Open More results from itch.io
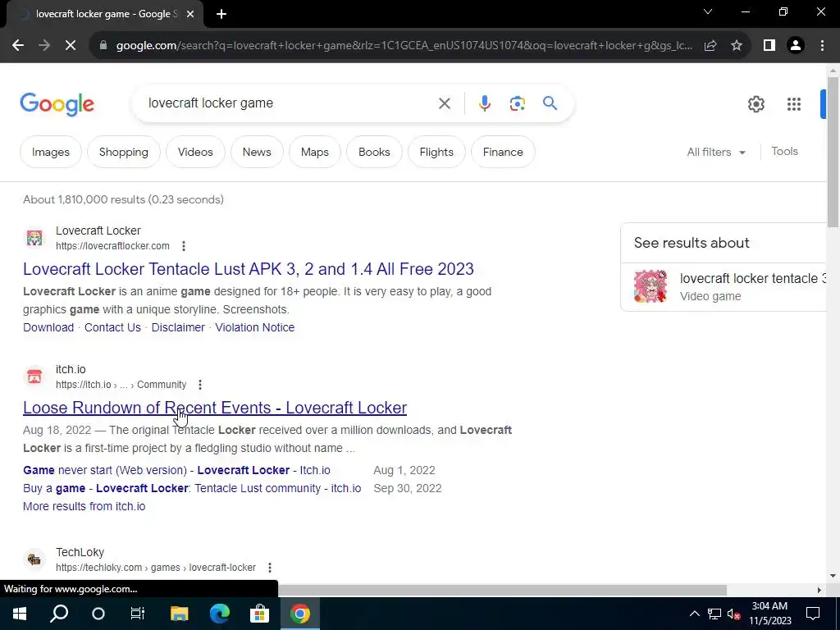This screenshot has width=840, height=630. (84, 506)
